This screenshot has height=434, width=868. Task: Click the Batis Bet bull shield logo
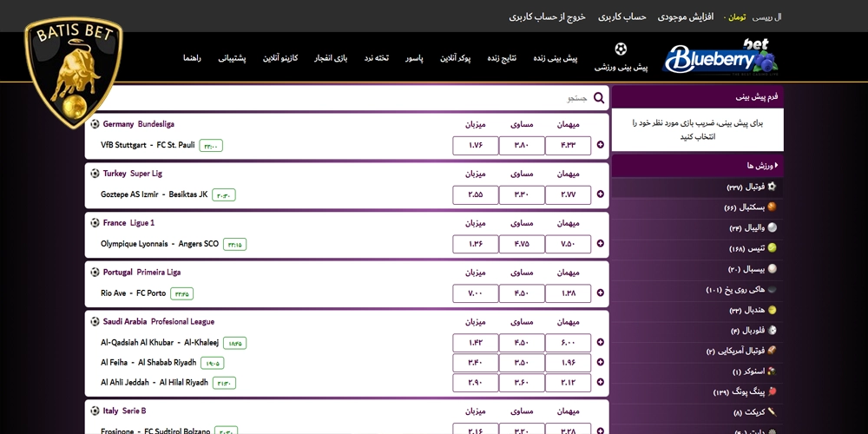73,74
